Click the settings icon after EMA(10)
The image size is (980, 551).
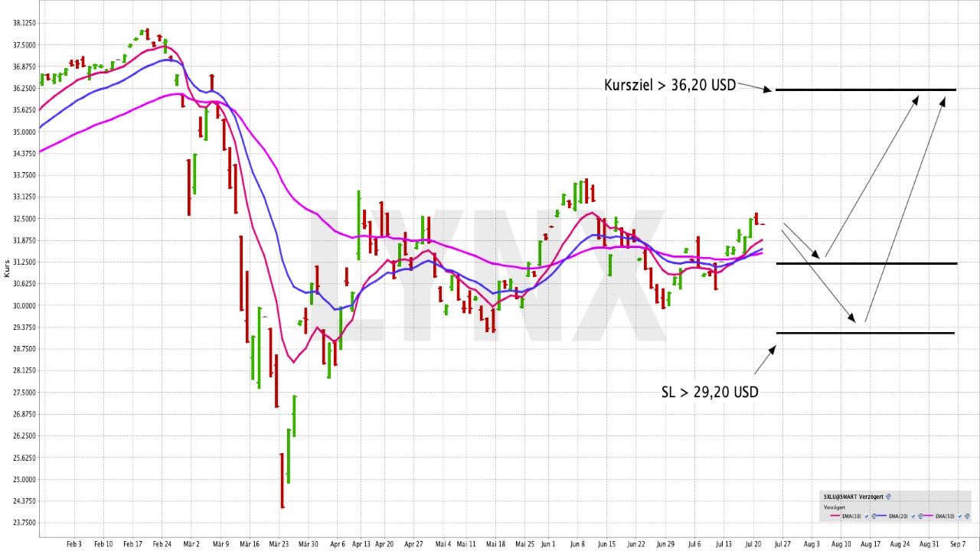(x=874, y=517)
